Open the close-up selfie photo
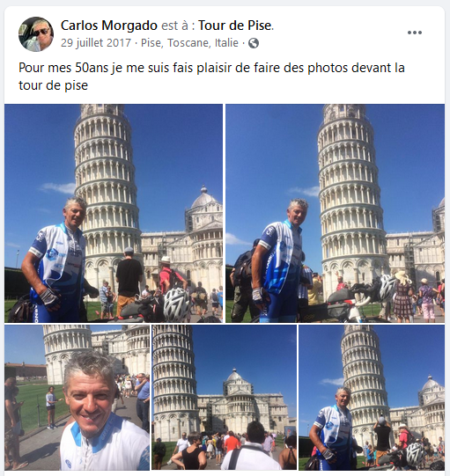Screen dimensions: 450x476 click(x=77, y=398)
